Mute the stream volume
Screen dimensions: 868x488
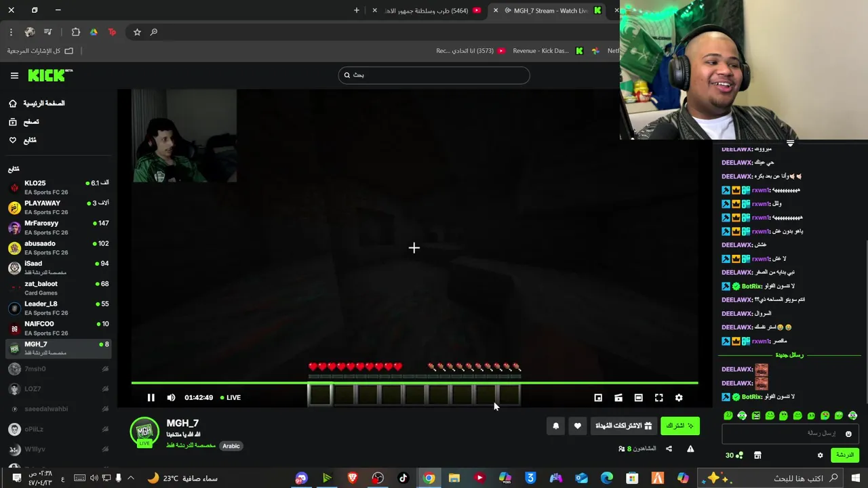point(171,398)
